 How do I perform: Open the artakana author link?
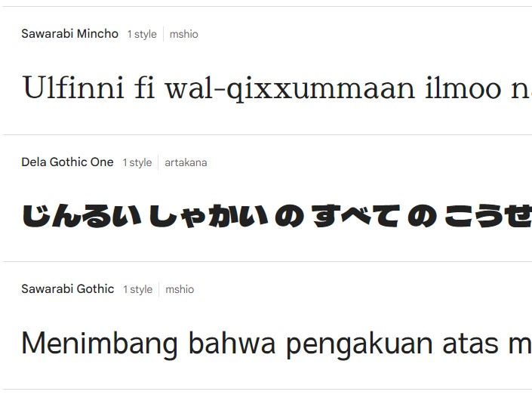click(186, 162)
